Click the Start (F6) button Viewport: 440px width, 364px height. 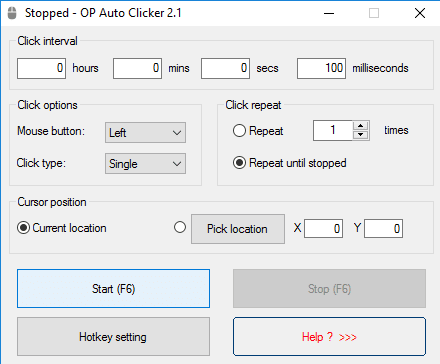[113, 289]
